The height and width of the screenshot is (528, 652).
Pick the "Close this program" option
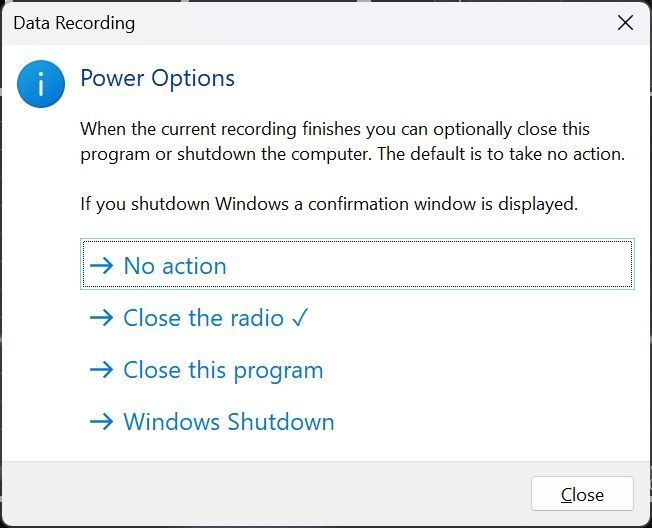click(x=223, y=370)
